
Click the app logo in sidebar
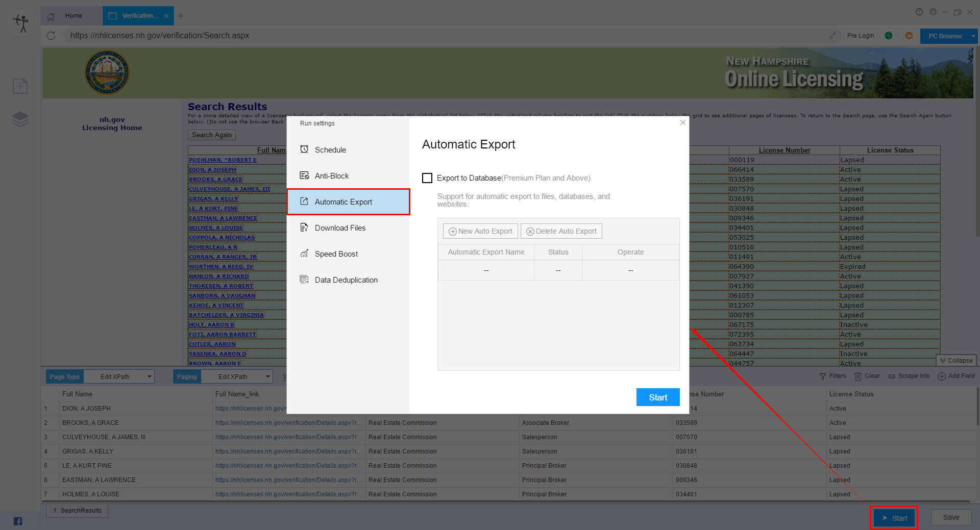click(21, 23)
